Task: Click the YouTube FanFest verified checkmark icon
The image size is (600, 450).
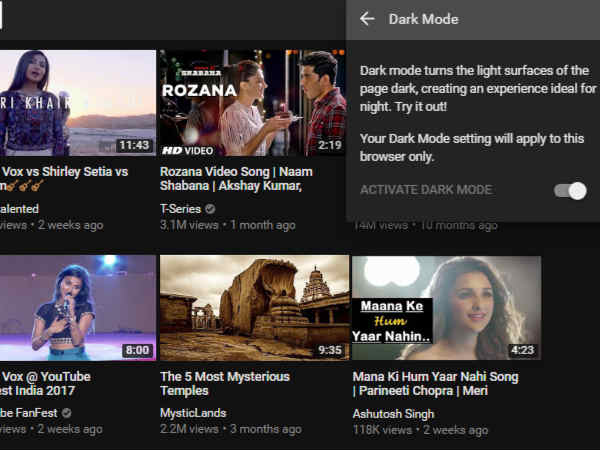Action: (x=66, y=413)
